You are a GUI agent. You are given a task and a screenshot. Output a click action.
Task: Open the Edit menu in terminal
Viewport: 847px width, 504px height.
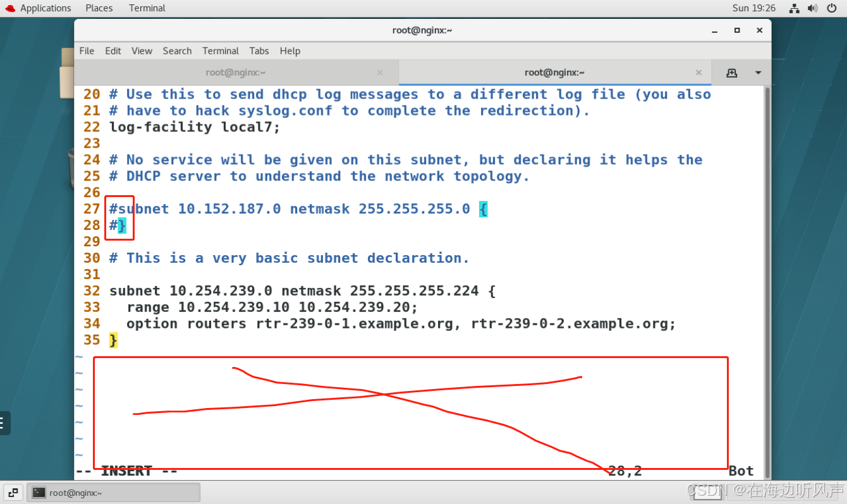point(113,51)
